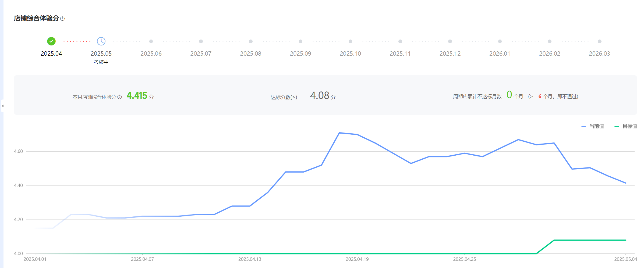Expand the collapsed sidebar with left-edge arrow
This screenshot has height=268, width=644.
[2, 106]
